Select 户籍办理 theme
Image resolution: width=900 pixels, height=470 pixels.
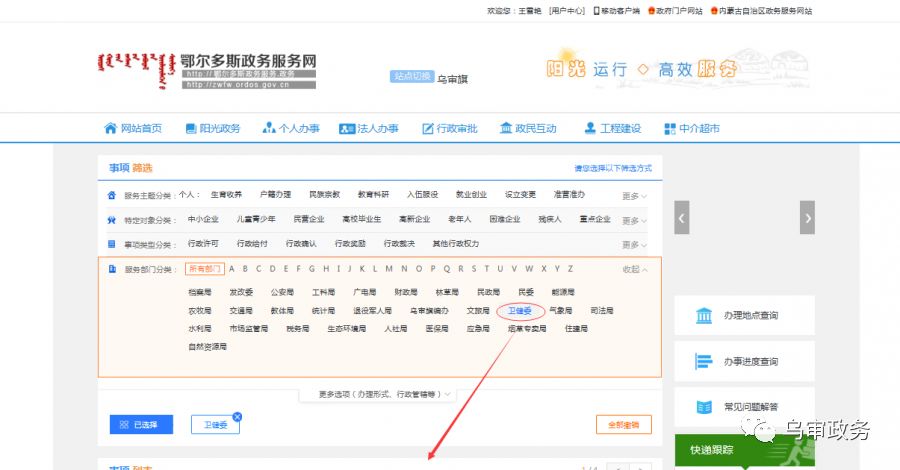click(x=276, y=195)
